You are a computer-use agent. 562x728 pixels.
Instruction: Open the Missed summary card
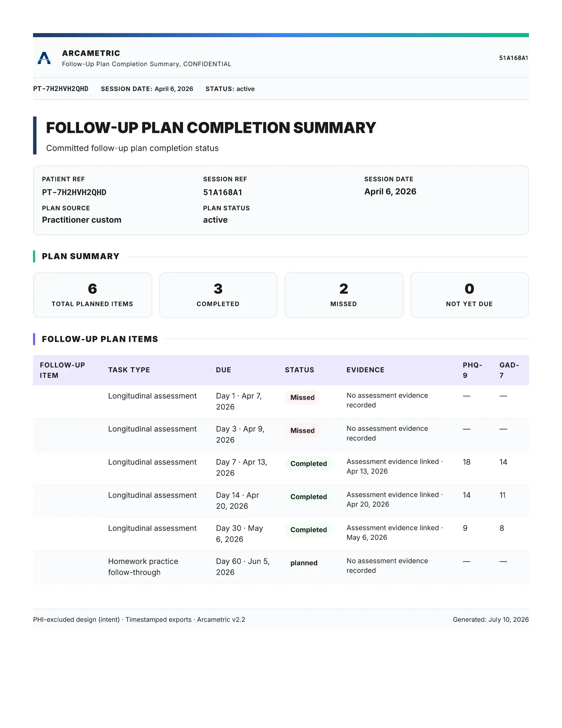pos(344,295)
